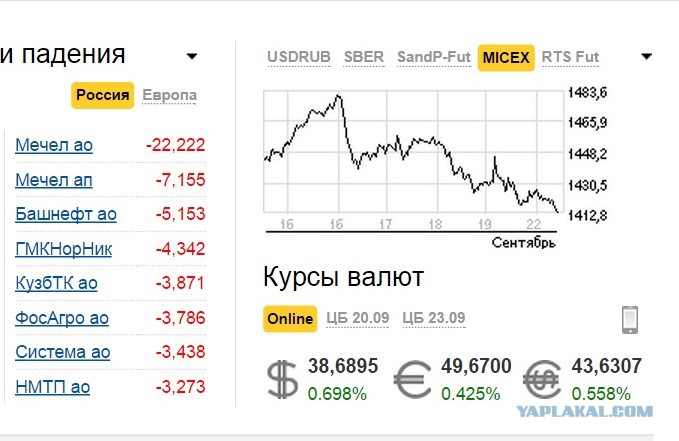Select the Online rates toggle
This screenshot has width=679, height=441.
point(290,319)
